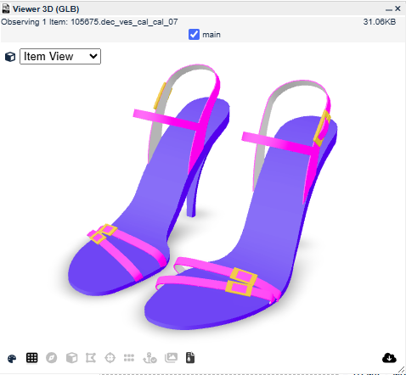The width and height of the screenshot is (406, 375).
Task: Click the polygon shape icon
Action: tap(91, 358)
